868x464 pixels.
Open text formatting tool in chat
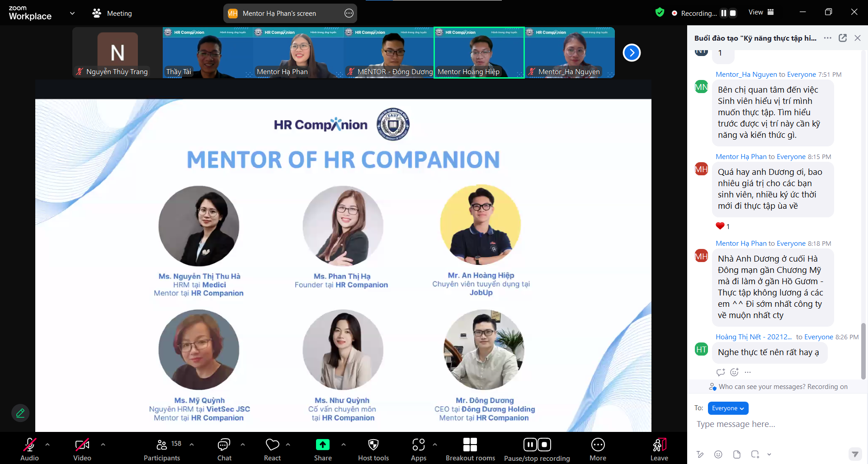700,454
